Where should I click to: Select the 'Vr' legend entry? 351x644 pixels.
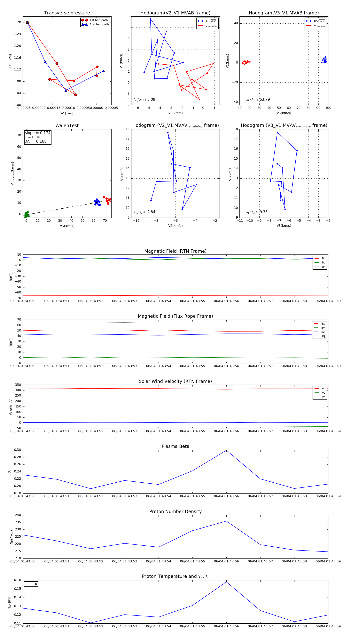[x=320, y=389]
